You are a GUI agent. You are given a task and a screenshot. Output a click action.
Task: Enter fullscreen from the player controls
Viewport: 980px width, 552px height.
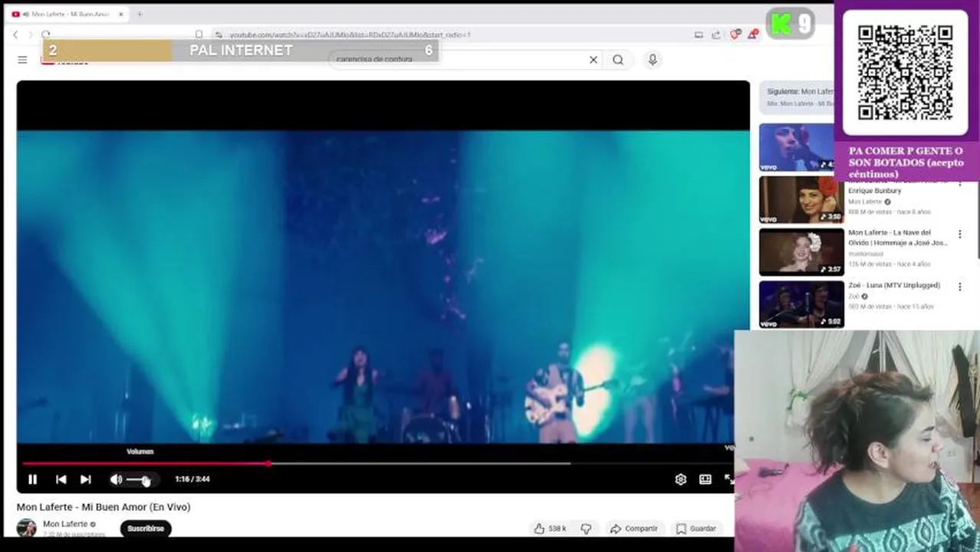pos(728,479)
